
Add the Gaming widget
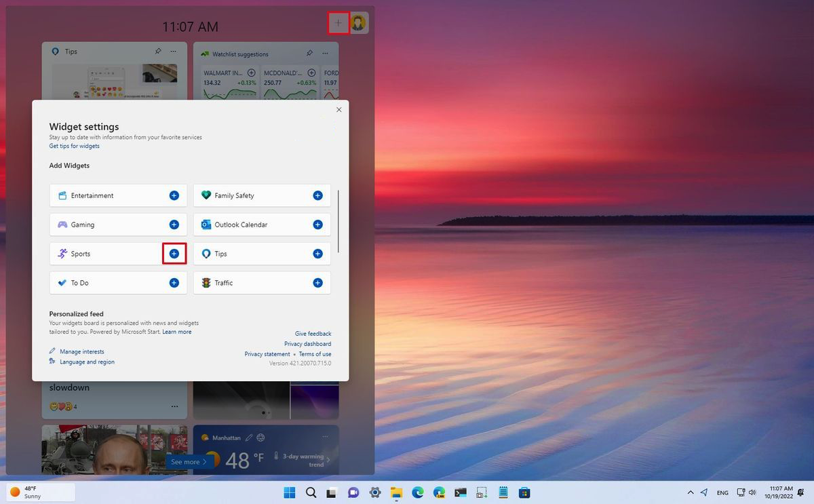[174, 225]
